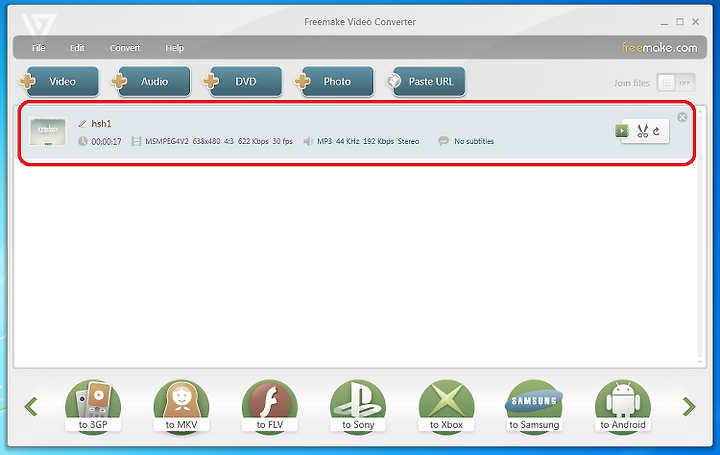The width and height of the screenshot is (720, 455).
Task: Add a video file with the Video button
Action: [60, 81]
